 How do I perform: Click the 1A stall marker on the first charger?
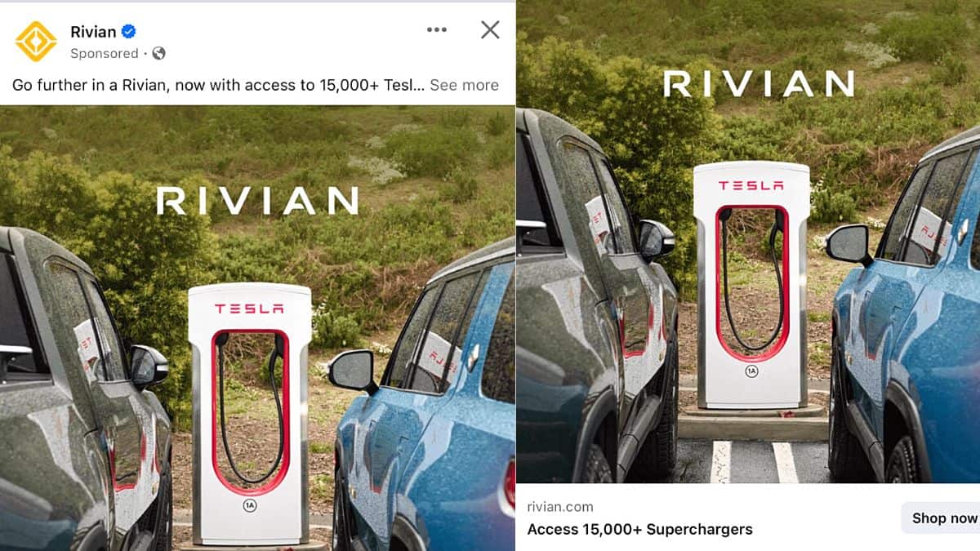(x=249, y=506)
